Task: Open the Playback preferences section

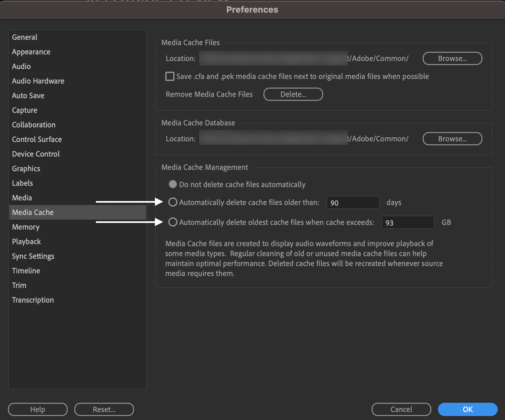Action: (26, 241)
